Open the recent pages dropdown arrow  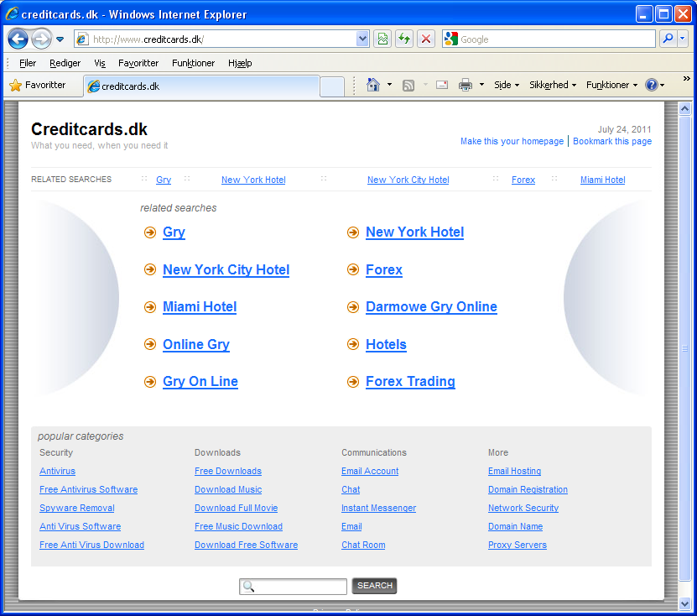[x=60, y=39]
